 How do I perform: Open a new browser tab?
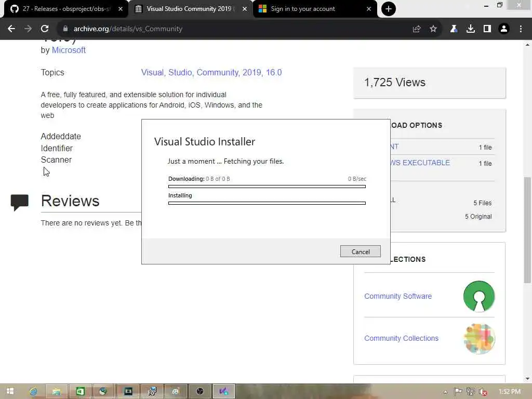[389, 9]
